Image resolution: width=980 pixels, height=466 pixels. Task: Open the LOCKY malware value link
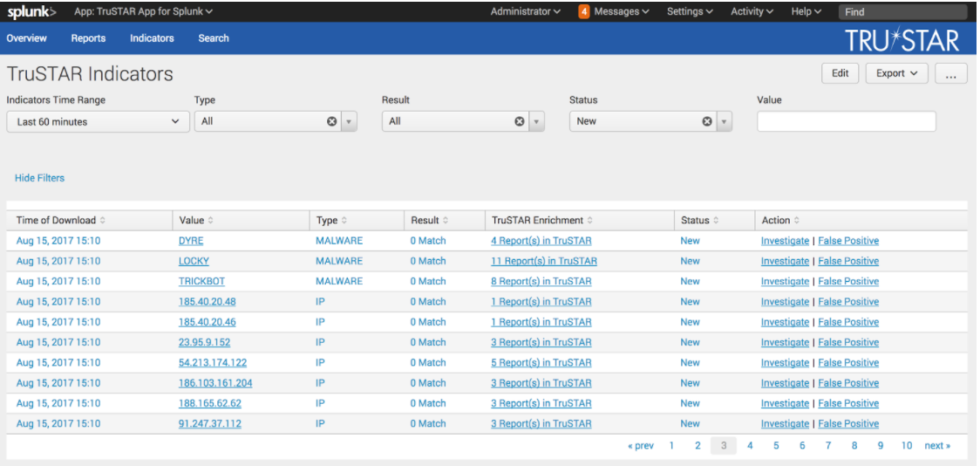click(x=194, y=261)
